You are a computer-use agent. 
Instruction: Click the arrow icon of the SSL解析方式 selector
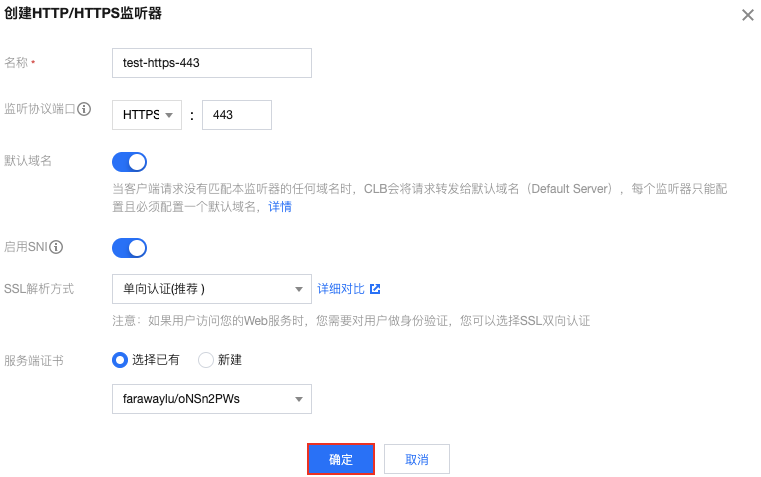point(299,289)
